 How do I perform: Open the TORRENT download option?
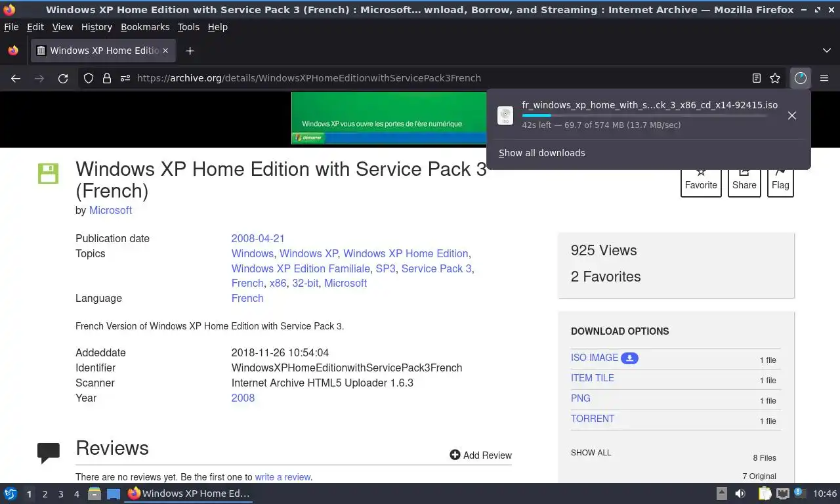pos(593,419)
